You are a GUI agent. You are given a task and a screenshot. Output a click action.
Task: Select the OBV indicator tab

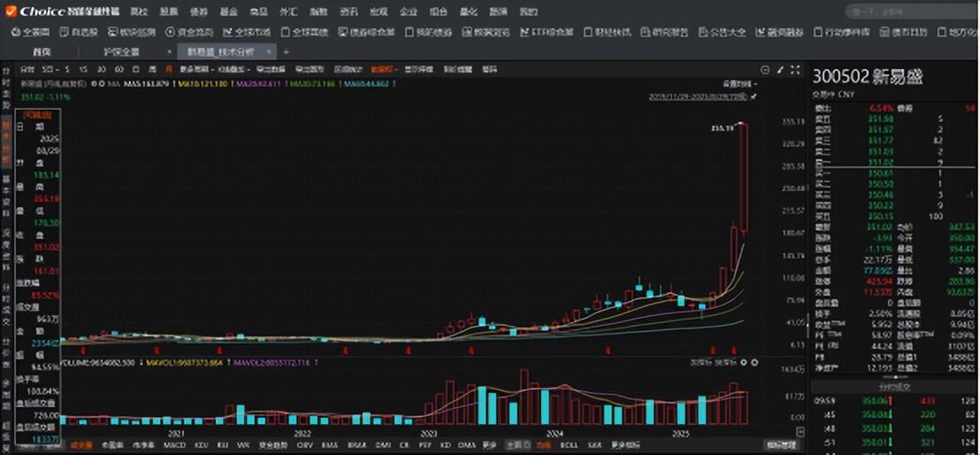pos(304,445)
